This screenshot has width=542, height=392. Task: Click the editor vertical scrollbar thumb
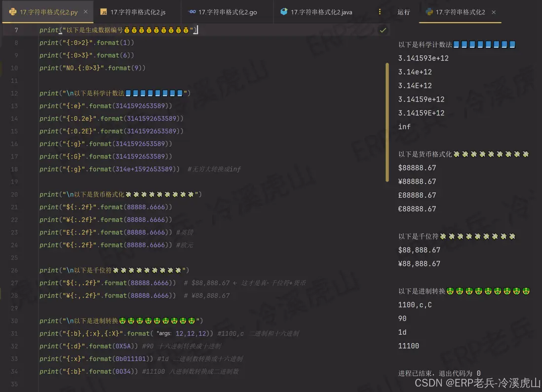[387, 122]
